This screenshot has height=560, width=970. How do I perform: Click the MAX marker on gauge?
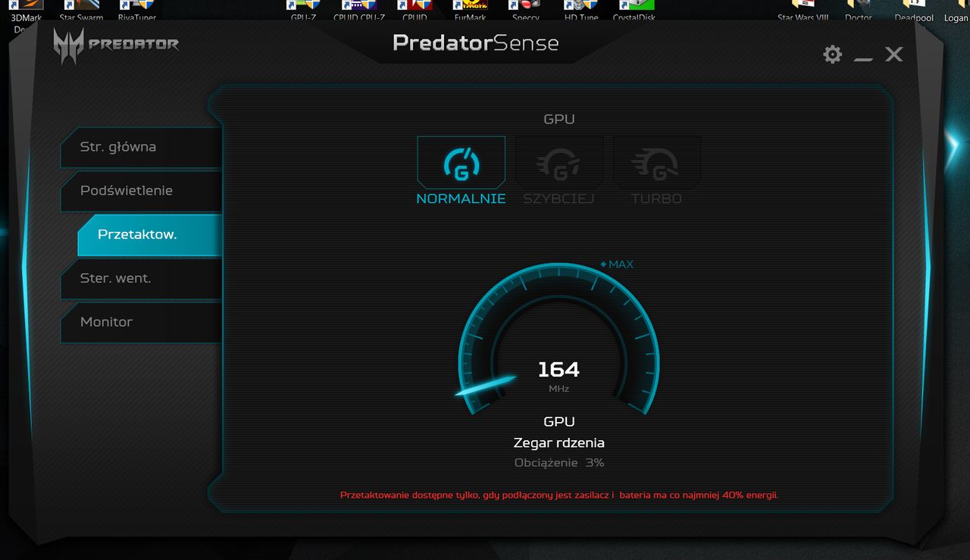(x=617, y=264)
